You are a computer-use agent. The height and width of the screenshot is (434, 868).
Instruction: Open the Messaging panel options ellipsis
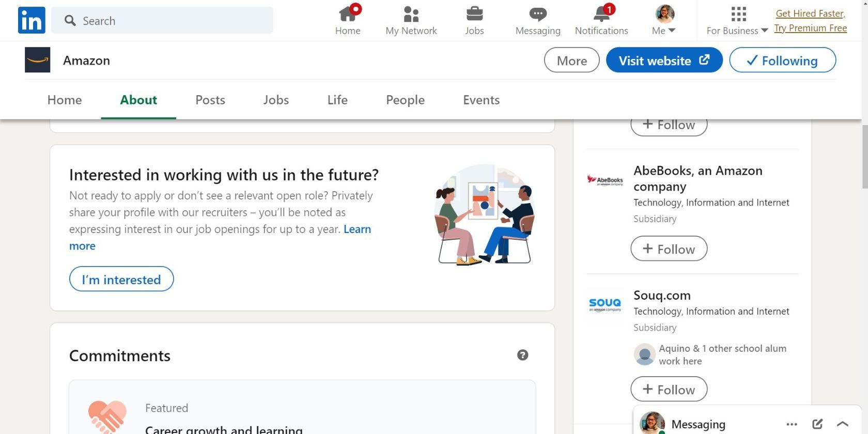(792, 424)
